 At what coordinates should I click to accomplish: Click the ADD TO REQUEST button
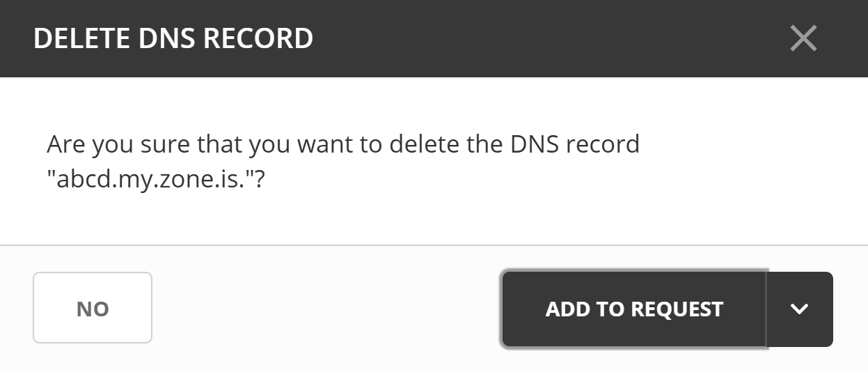634,309
